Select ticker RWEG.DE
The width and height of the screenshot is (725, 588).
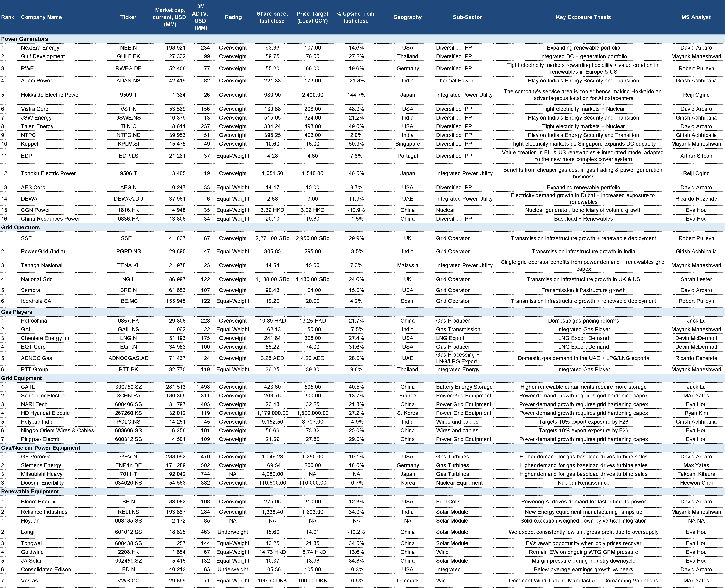click(128, 68)
